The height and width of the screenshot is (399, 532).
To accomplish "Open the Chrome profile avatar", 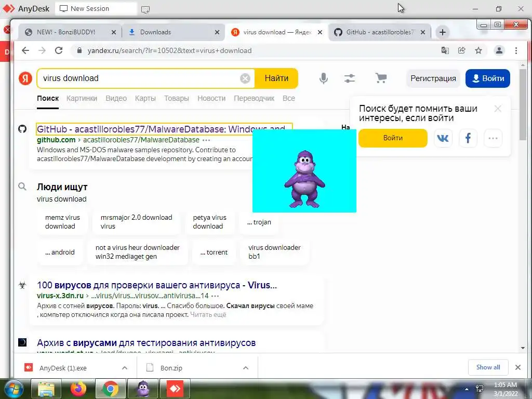I will 499,50.
